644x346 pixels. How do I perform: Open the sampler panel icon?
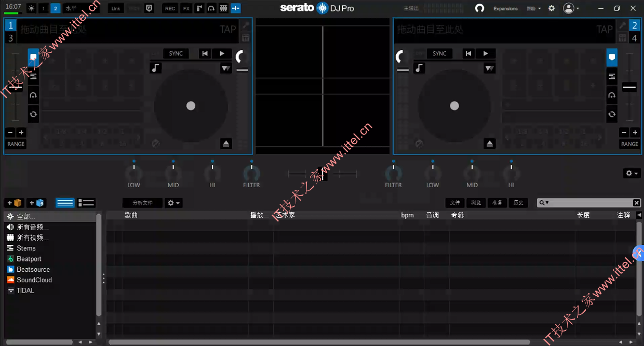tap(199, 8)
